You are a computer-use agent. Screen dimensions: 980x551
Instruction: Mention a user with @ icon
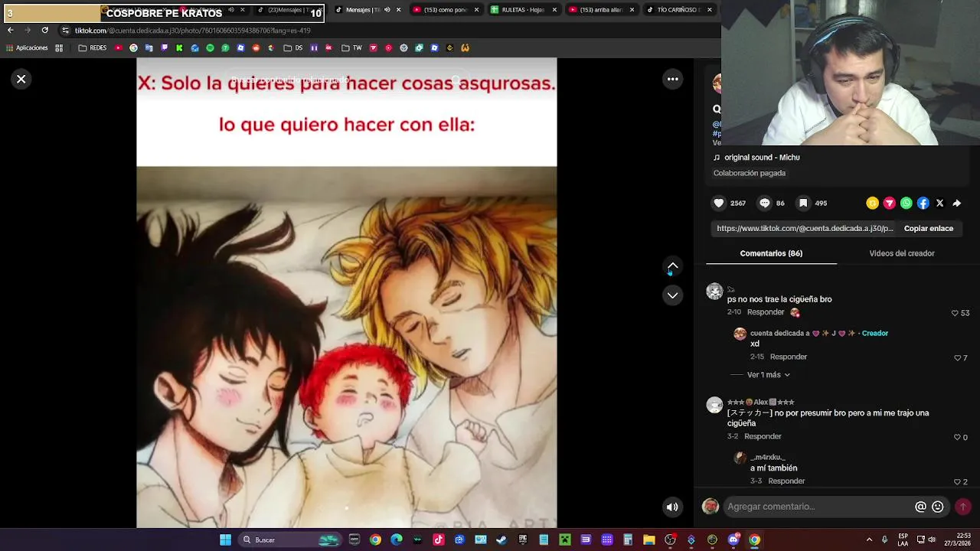click(x=920, y=507)
